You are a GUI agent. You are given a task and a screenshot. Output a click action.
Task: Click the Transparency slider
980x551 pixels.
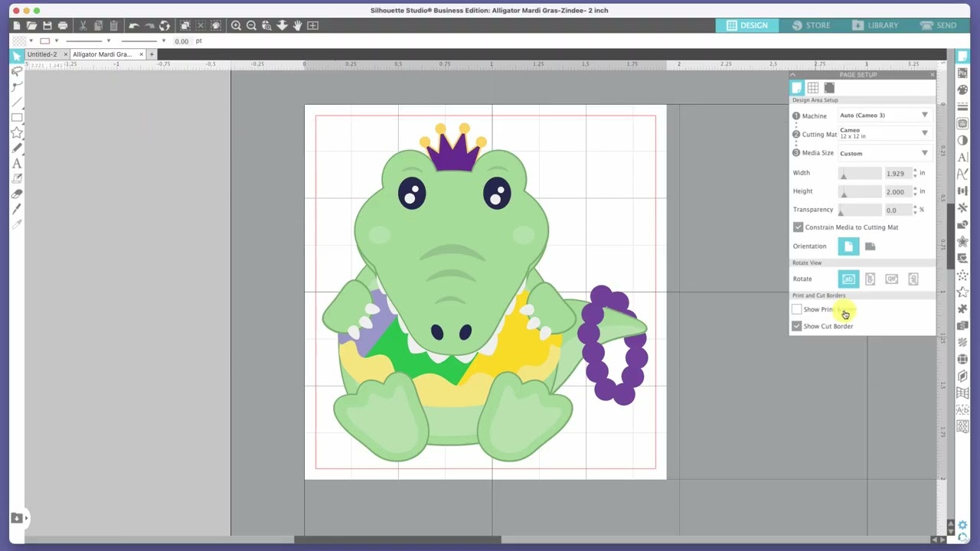click(860, 210)
